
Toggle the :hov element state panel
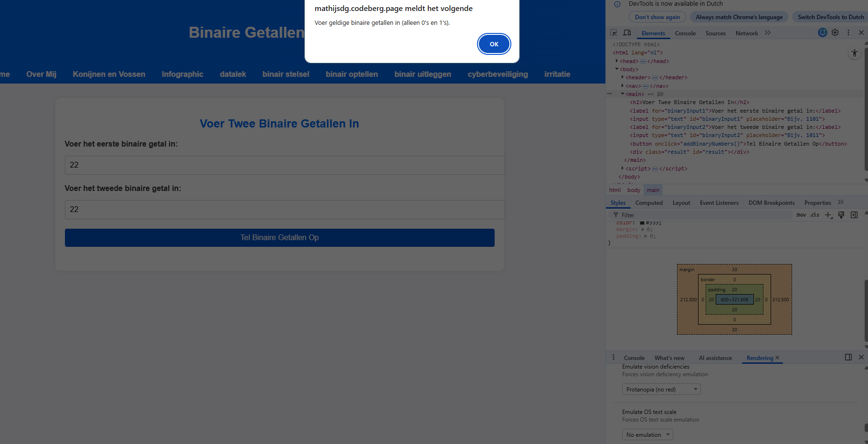801,215
